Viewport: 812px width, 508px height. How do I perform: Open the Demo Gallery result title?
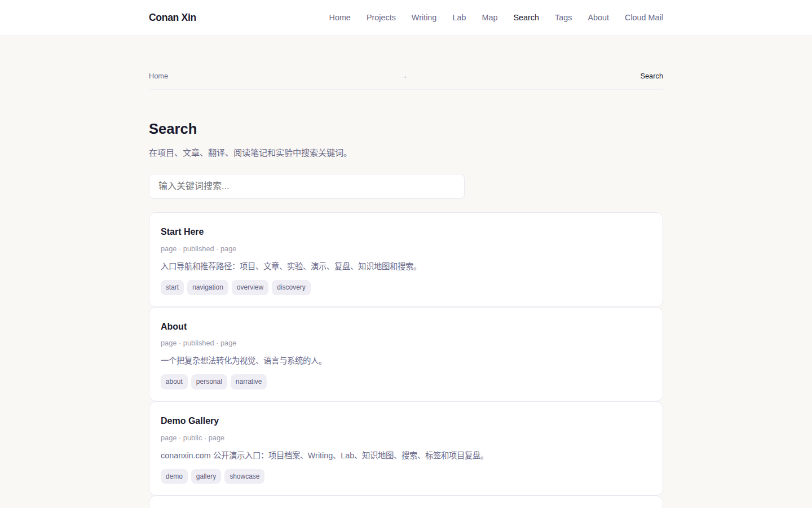(189, 421)
